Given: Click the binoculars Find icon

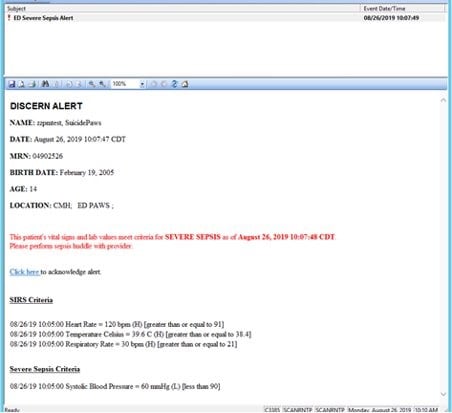Looking at the screenshot, I should point(45,84).
